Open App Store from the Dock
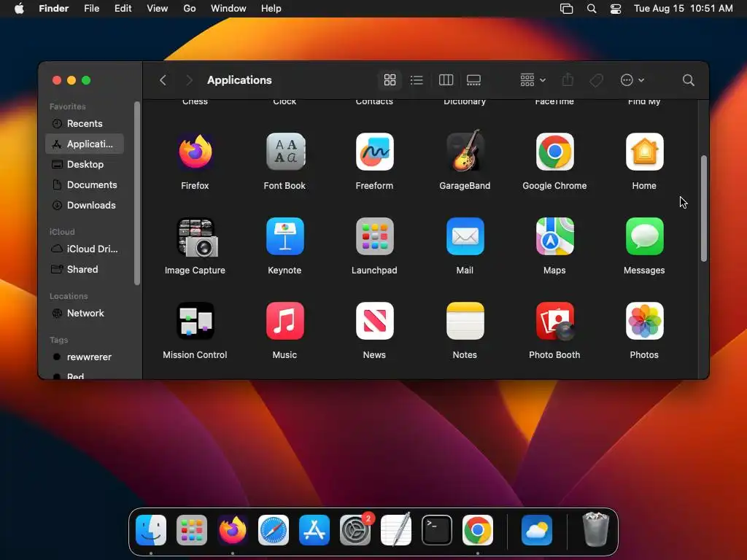The width and height of the screenshot is (747, 560). click(314, 530)
